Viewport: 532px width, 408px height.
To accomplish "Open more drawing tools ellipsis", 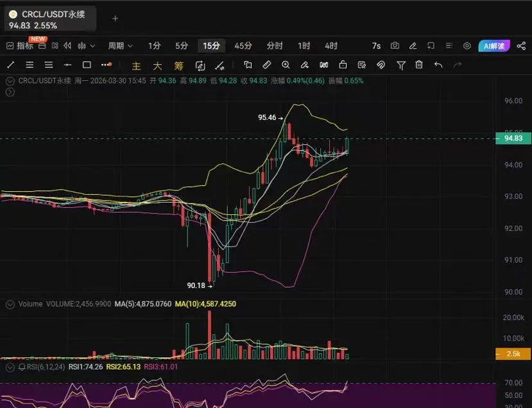I will [106, 64].
